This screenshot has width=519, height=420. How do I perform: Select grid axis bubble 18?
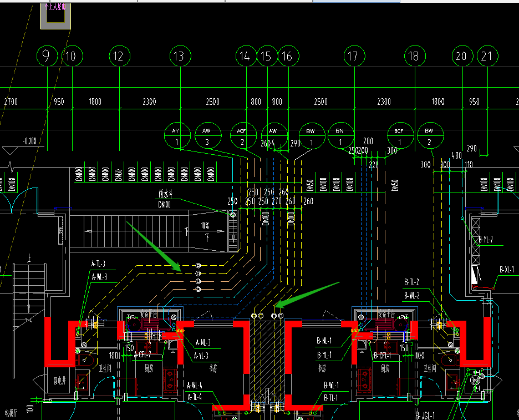415,56
